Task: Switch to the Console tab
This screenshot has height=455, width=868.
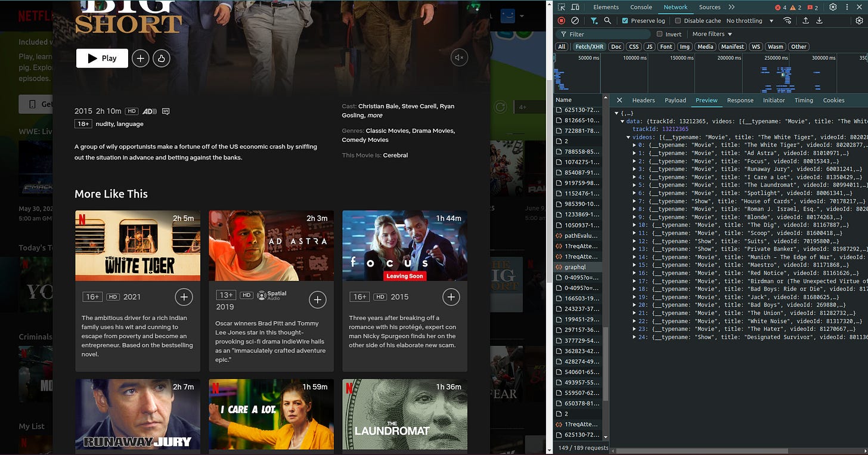Action: click(x=641, y=7)
